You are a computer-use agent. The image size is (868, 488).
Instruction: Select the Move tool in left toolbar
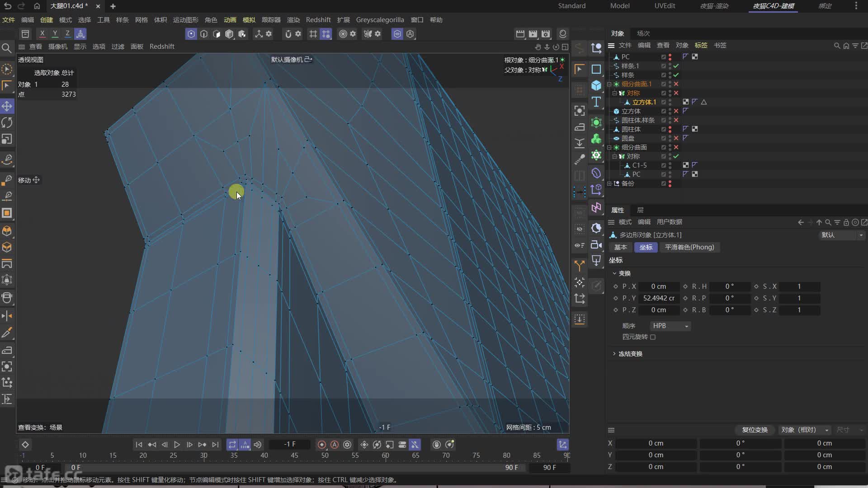[7, 106]
